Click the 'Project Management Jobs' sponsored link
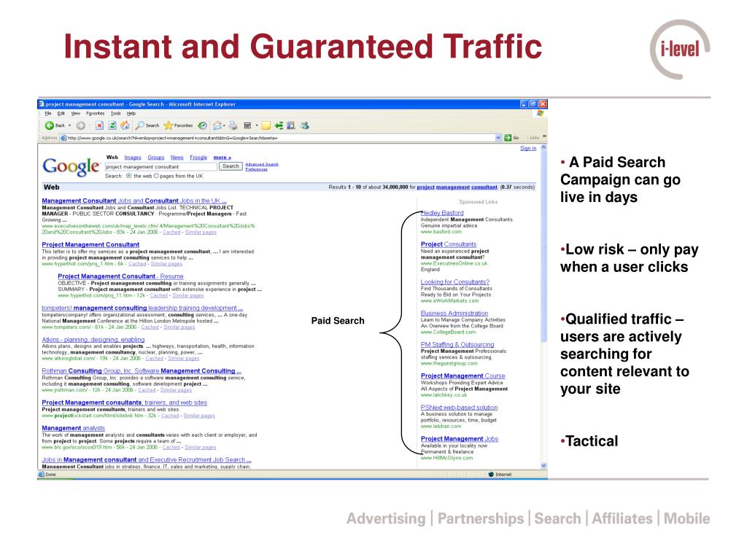 pos(460,439)
